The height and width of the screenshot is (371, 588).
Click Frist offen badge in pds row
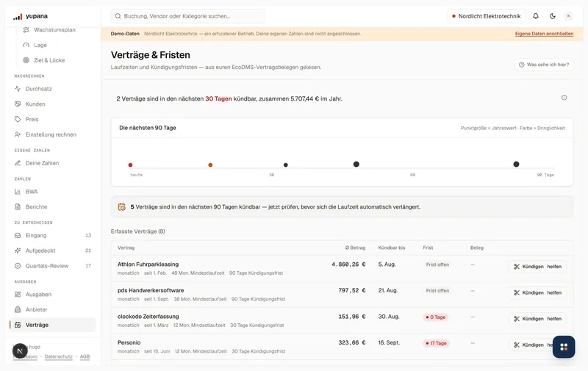coord(437,291)
